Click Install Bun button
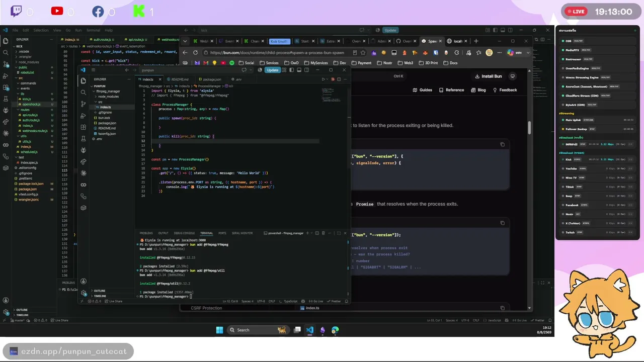This screenshot has height=362, width=644. (x=488, y=76)
